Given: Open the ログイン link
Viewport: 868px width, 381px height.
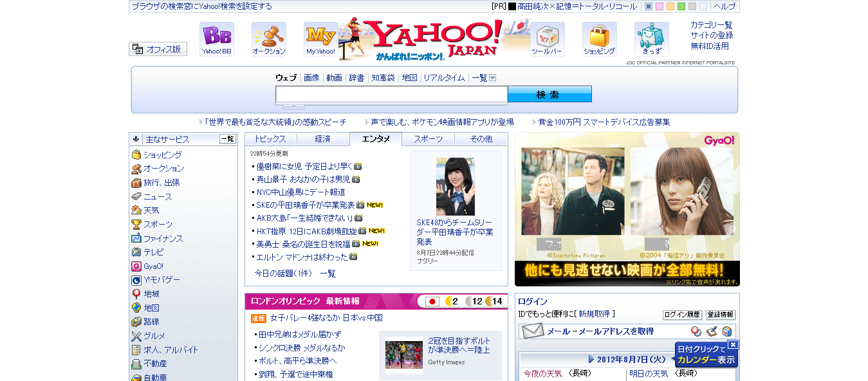Looking at the screenshot, I should click(x=533, y=301).
